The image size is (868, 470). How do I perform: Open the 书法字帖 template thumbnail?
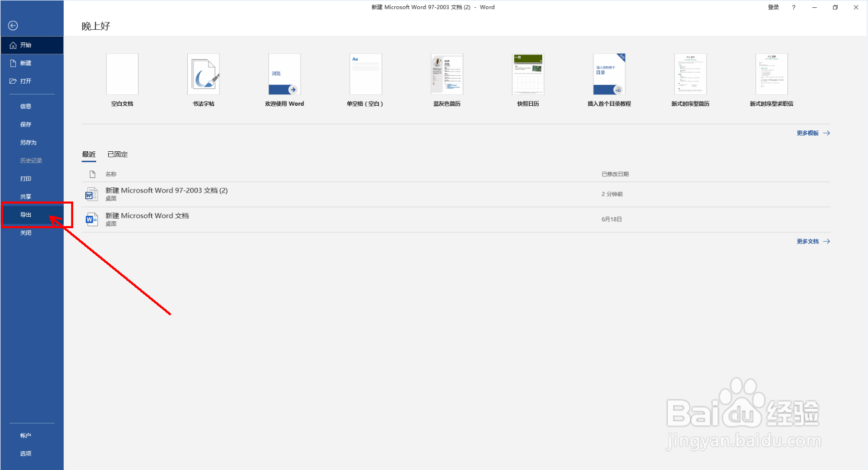click(203, 74)
